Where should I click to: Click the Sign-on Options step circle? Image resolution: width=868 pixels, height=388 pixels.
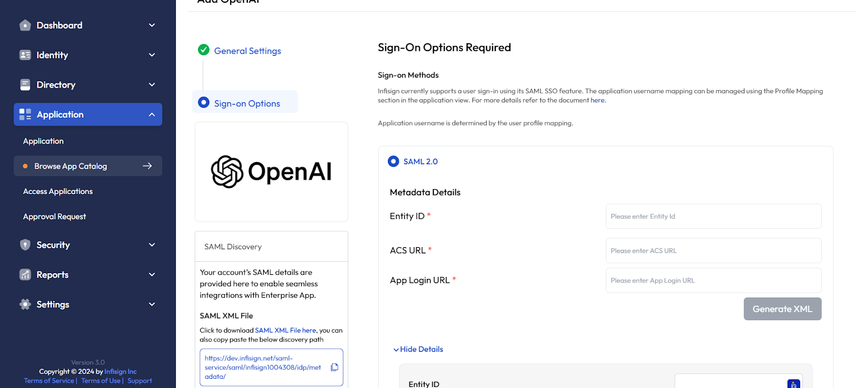(204, 102)
